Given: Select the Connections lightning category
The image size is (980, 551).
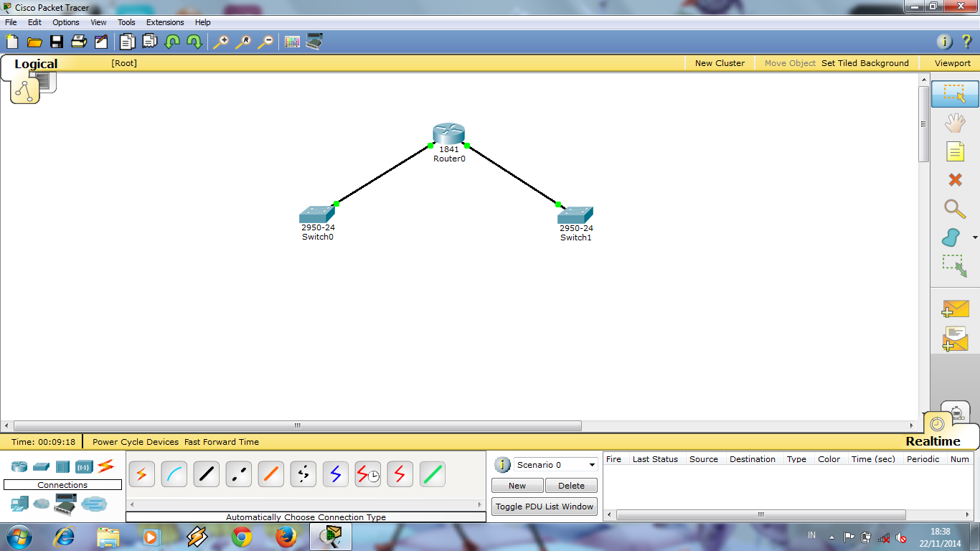Looking at the screenshot, I should click(x=106, y=466).
